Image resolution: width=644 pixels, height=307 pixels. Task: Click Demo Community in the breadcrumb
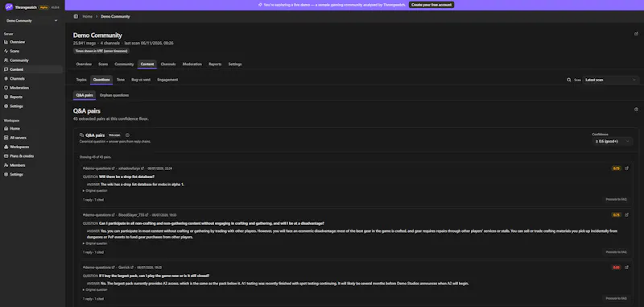[x=115, y=16]
